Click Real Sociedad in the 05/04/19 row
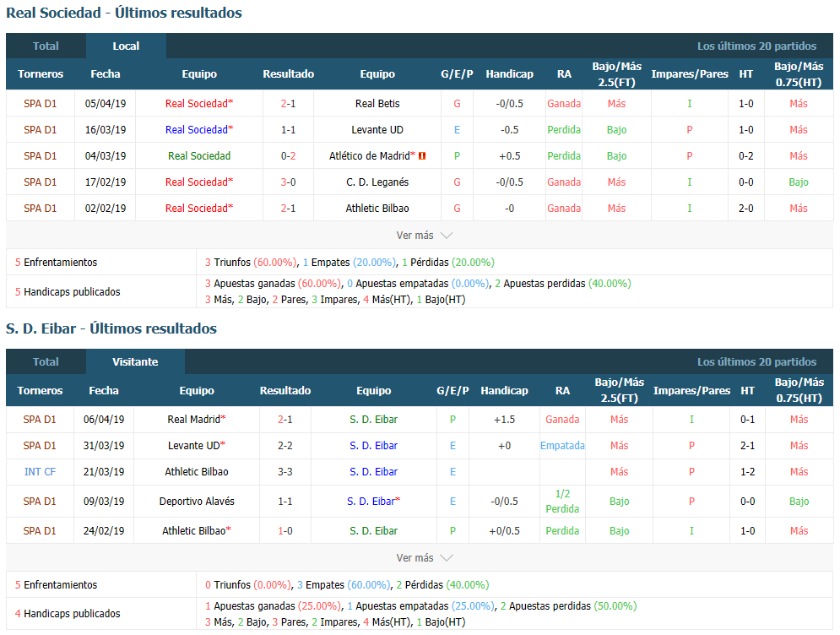The width and height of the screenshot is (840, 635). tap(196, 103)
